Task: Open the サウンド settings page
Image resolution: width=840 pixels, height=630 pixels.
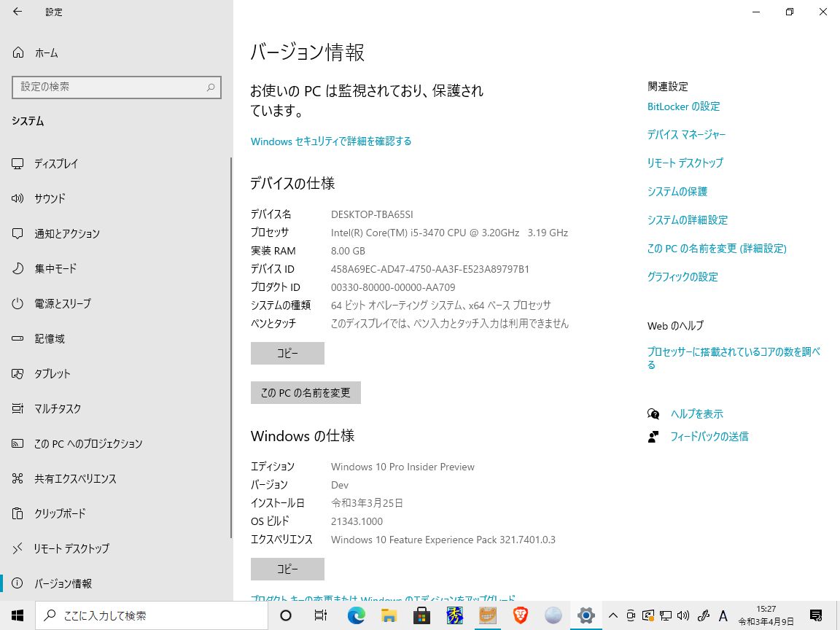Action: (51, 198)
